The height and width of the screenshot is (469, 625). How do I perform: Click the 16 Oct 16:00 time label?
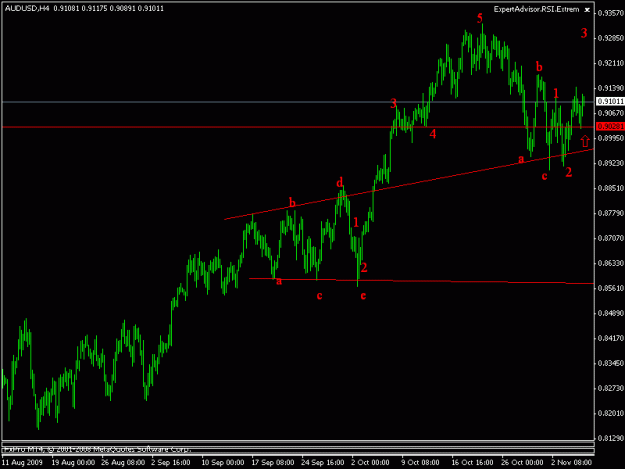pyautogui.click(x=472, y=463)
